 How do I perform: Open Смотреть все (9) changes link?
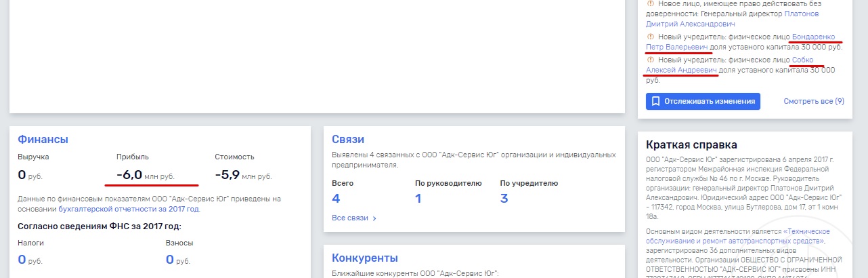(x=814, y=102)
